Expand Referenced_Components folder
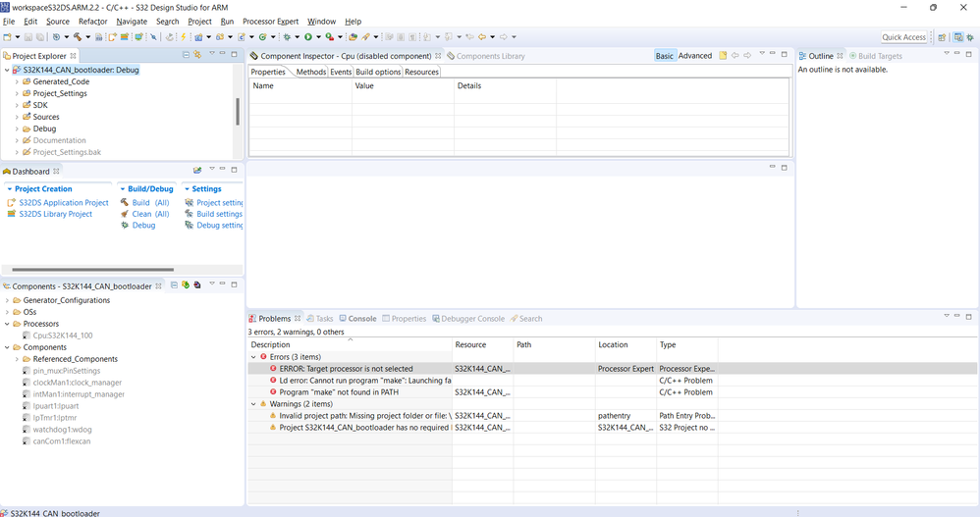 pyautogui.click(x=17, y=359)
